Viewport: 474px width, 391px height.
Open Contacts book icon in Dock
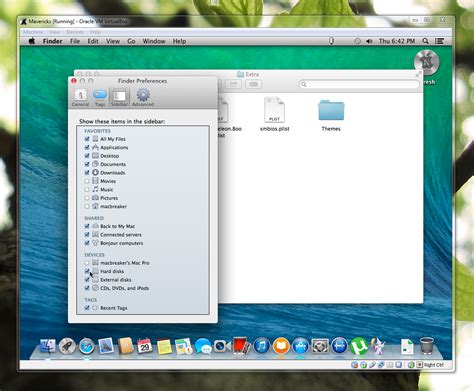point(125,346)
